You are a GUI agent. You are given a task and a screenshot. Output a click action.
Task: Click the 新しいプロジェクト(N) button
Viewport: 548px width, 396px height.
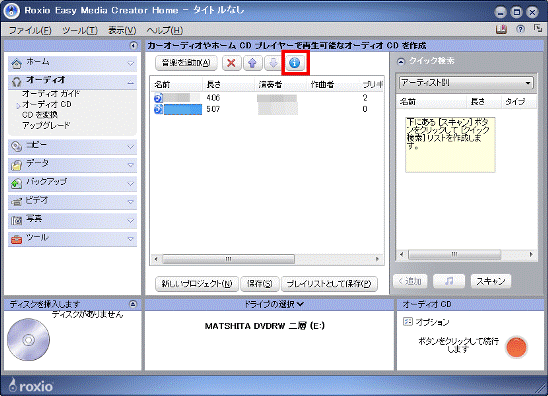point(197,283)
